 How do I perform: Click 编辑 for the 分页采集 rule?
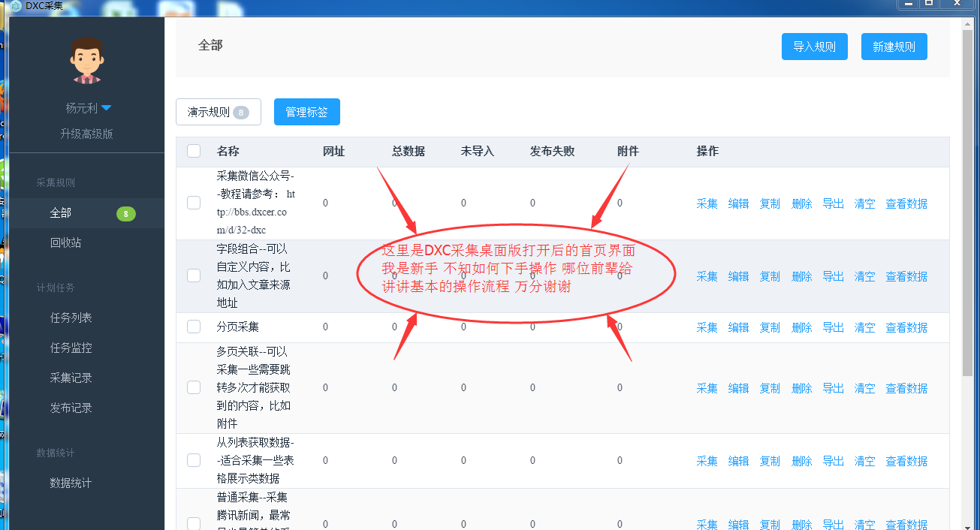tap(739, 327)
